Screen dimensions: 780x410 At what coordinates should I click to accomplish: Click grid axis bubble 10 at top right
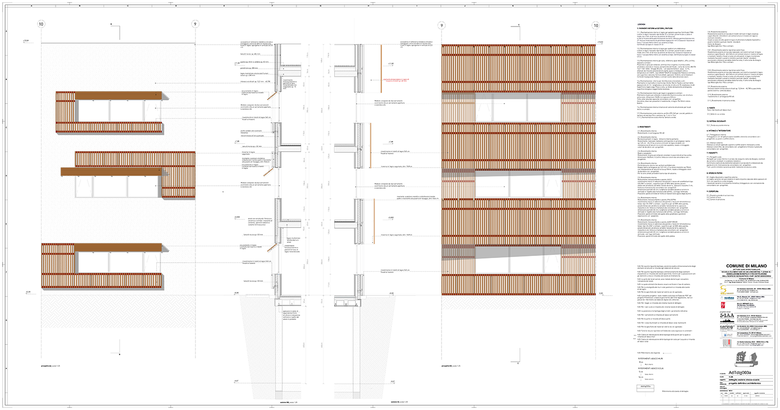coord(595,23)
